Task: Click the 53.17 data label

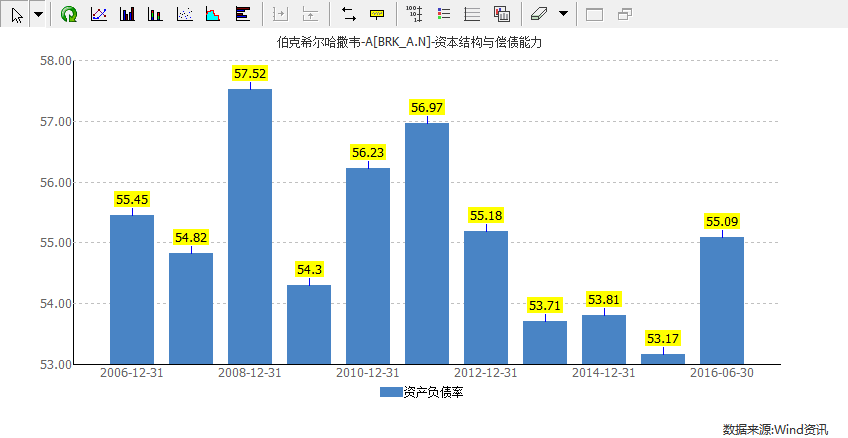Action: tap(663, 339)
